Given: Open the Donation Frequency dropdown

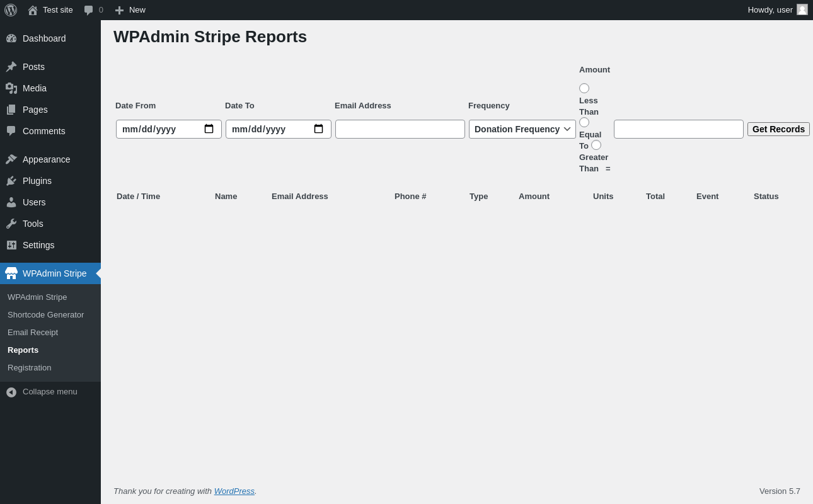Looking at the screenshot, I should (x=522, y=129).
